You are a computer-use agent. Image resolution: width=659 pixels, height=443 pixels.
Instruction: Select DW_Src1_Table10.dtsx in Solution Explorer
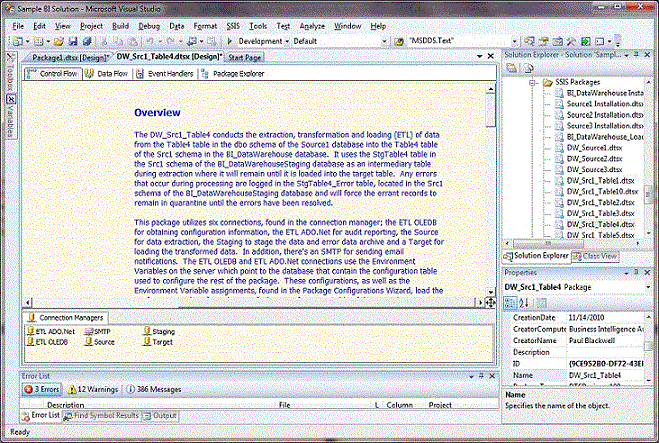click(x=602, y=191)
